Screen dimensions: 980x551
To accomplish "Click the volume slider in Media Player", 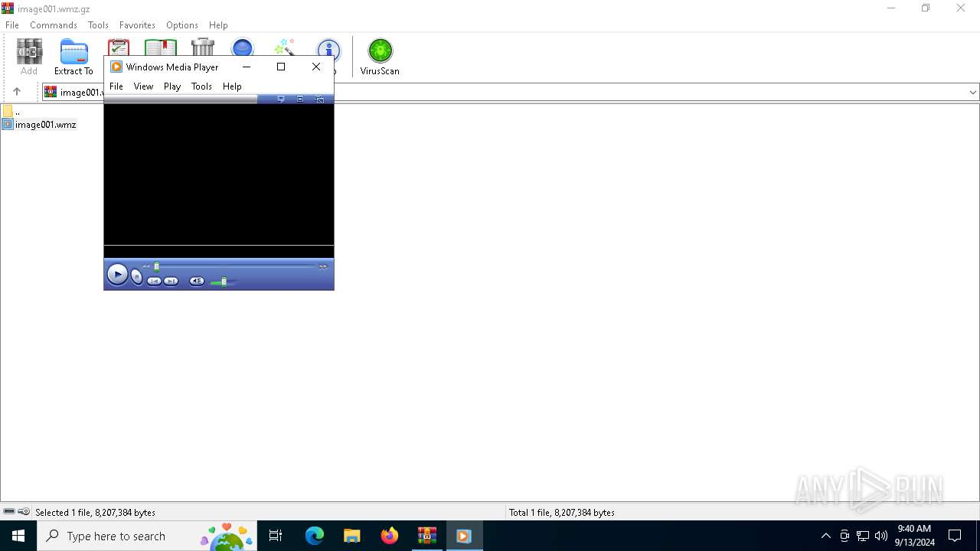I will point(224,282).
